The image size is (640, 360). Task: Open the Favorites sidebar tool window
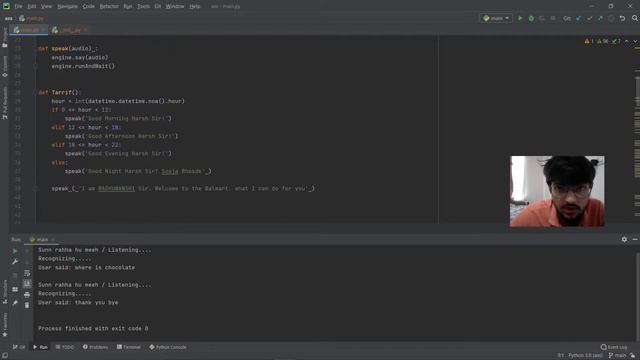pyautogui.click(x=5, y=324)
